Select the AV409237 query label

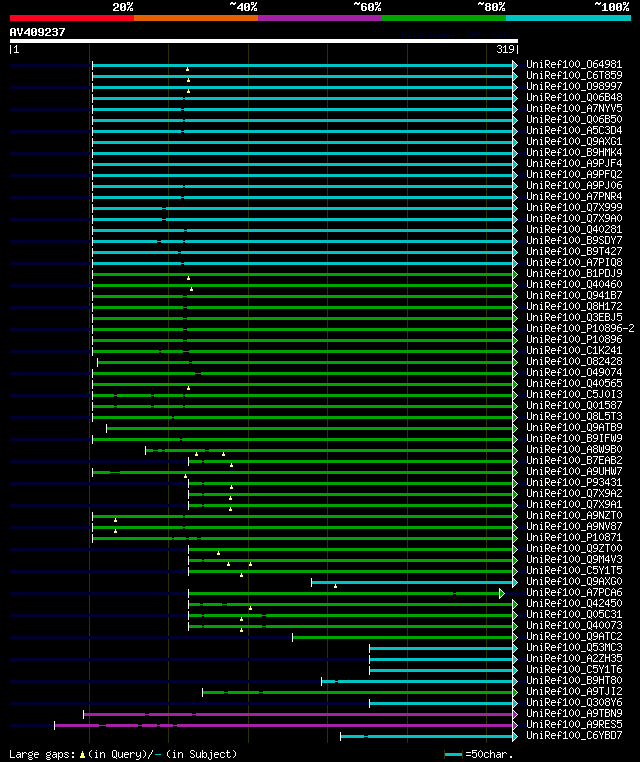coord(37,33)
